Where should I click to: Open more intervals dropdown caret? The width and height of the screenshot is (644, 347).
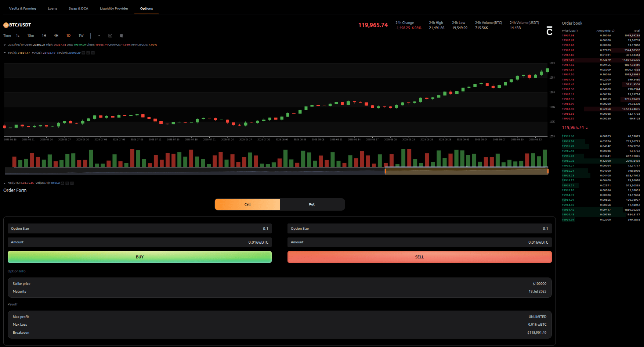(x=99, y=36)
